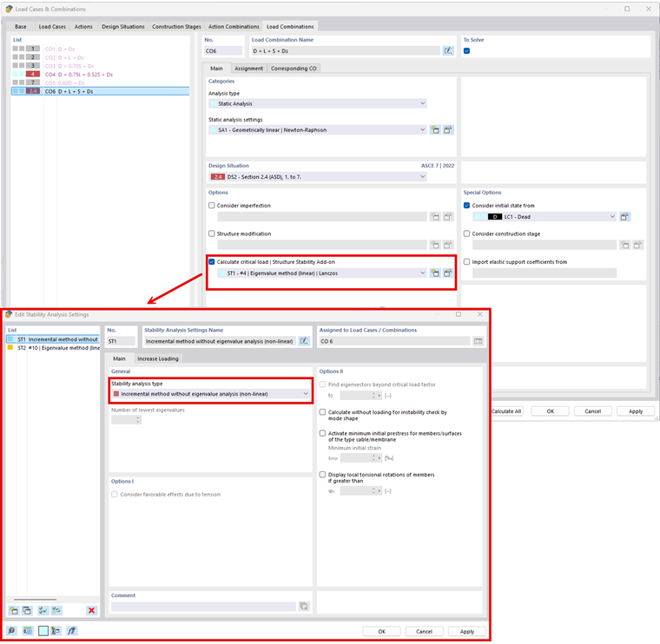Click Apply in Load Cases & Combinations window
The height and width of the screenshot is (644, 660).
click(636, 411)
